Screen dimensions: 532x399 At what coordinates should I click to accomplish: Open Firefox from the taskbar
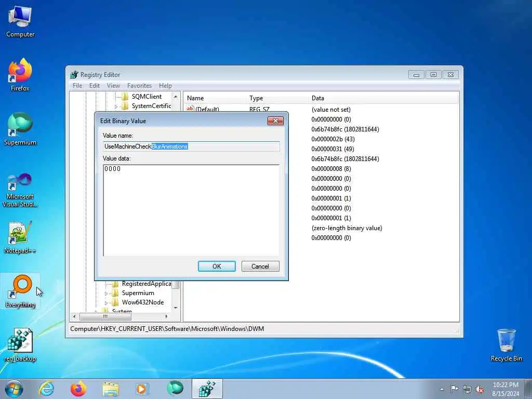78,389
